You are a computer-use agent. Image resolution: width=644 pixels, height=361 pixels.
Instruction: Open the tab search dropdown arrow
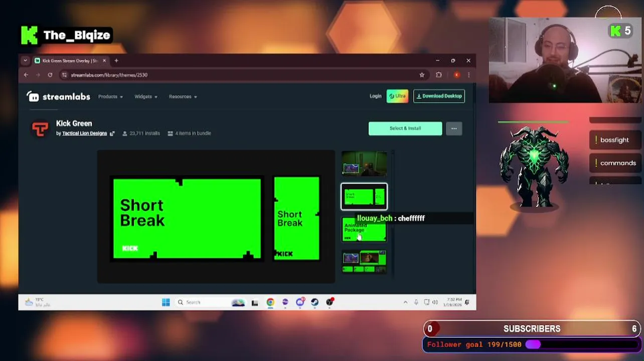(x=25, y=61)
